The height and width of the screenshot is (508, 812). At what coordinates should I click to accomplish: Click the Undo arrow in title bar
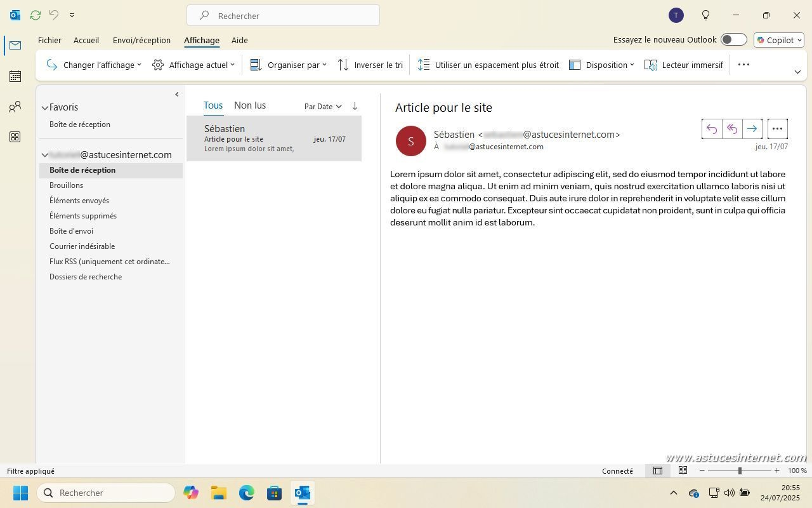coord(54,15)
